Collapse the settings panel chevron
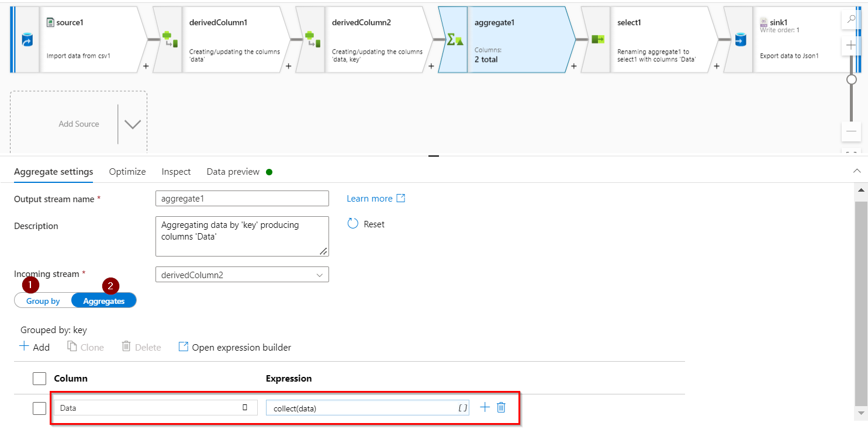This screenshot has width=868, height=433. 857,171
